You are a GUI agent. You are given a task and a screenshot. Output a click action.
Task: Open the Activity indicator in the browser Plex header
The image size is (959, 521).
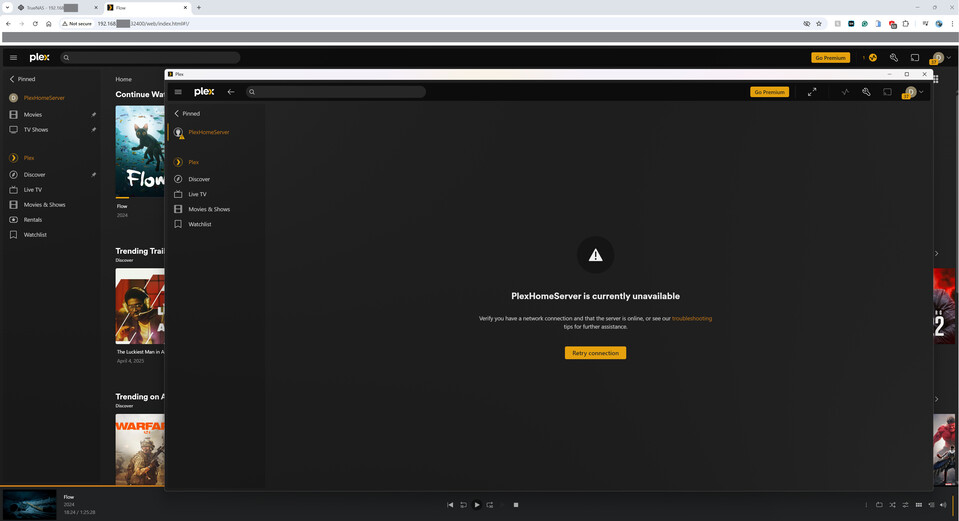point(871,57)
